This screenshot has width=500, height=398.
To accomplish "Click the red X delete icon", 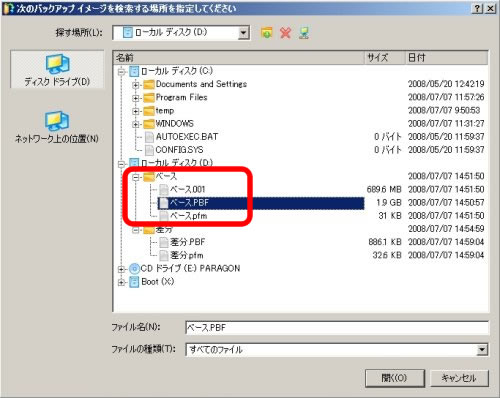I will 285,33.
